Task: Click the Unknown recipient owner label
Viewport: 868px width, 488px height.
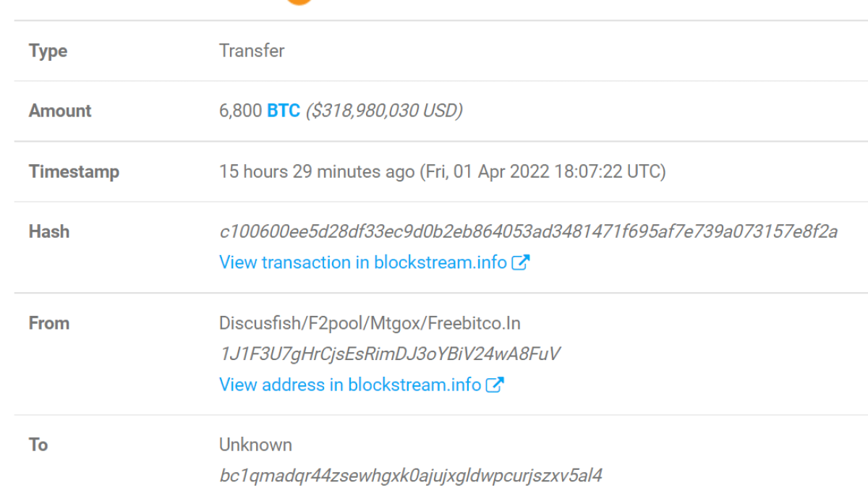Action: pyautogui.click(x=255, y=445)
